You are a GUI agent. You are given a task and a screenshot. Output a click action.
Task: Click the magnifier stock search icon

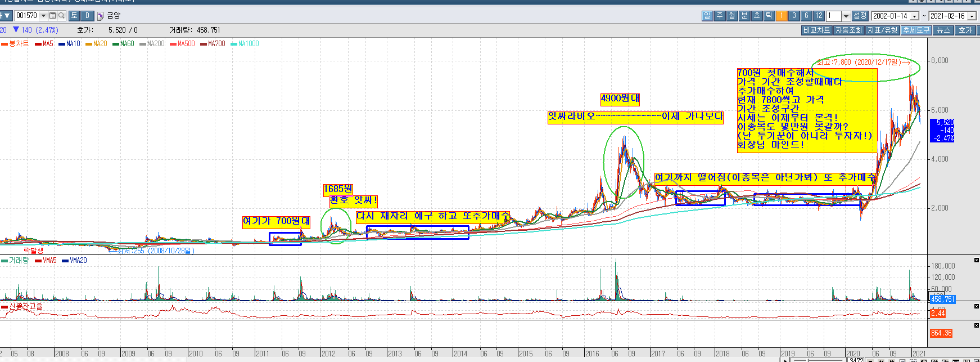tap(62, 16)
